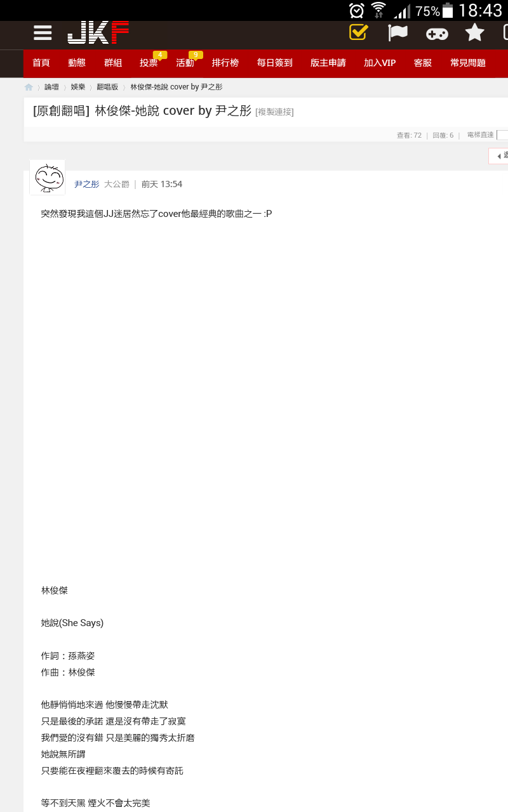Click the 翻唱版 breadcrumb link
Image resolution: width=508 pixels, height=812 pixels.
tap(107, 87)
